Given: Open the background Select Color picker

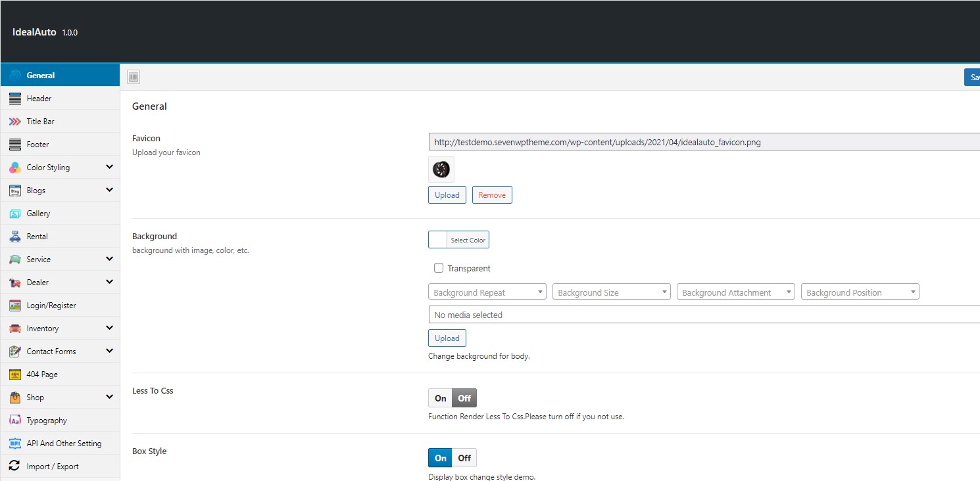Looking at the screenshot, I should click(x=458, y=240).
